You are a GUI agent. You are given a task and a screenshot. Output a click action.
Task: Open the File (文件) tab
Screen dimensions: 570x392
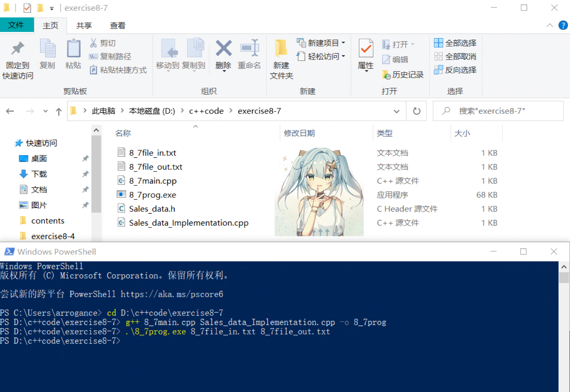coord(16,25)
